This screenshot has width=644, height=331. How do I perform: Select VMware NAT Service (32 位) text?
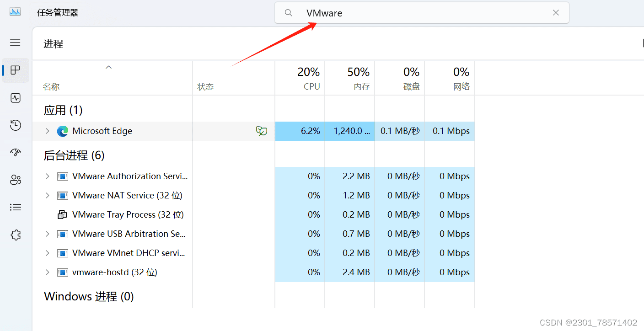tap(127, 196)
